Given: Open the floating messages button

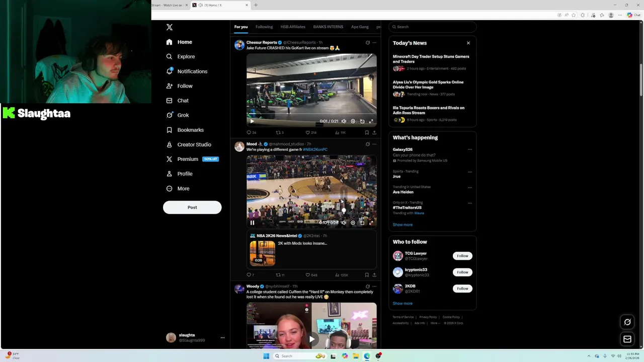Looking at the screenshot, I should [x=627, y=339].
